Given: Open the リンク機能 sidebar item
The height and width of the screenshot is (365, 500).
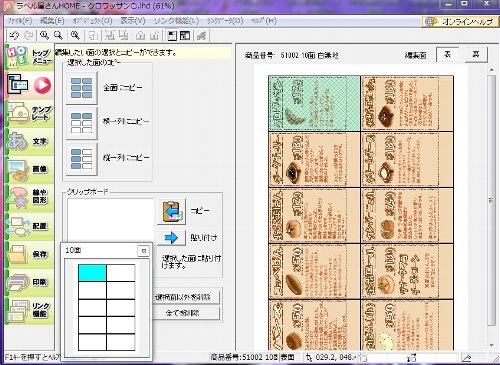Looking at the screenshot, I should click(x=29, y=310).
